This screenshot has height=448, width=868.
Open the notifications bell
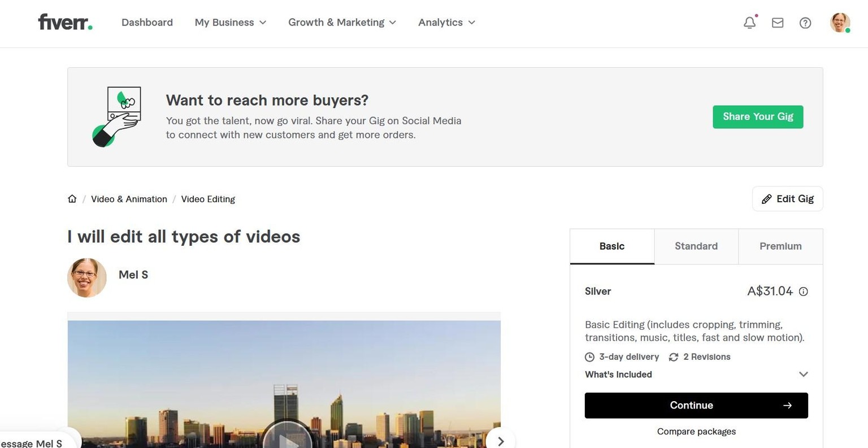point(750,23)
